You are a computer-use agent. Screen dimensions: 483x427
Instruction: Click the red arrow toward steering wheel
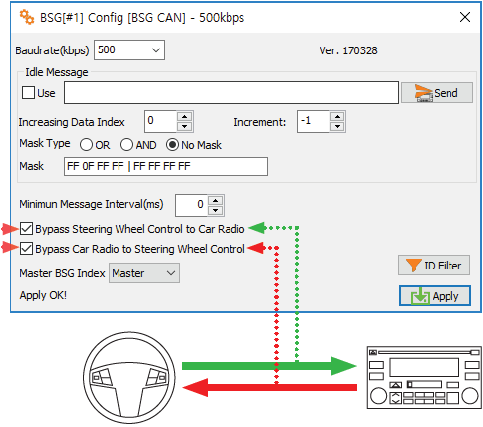[269, 387]
